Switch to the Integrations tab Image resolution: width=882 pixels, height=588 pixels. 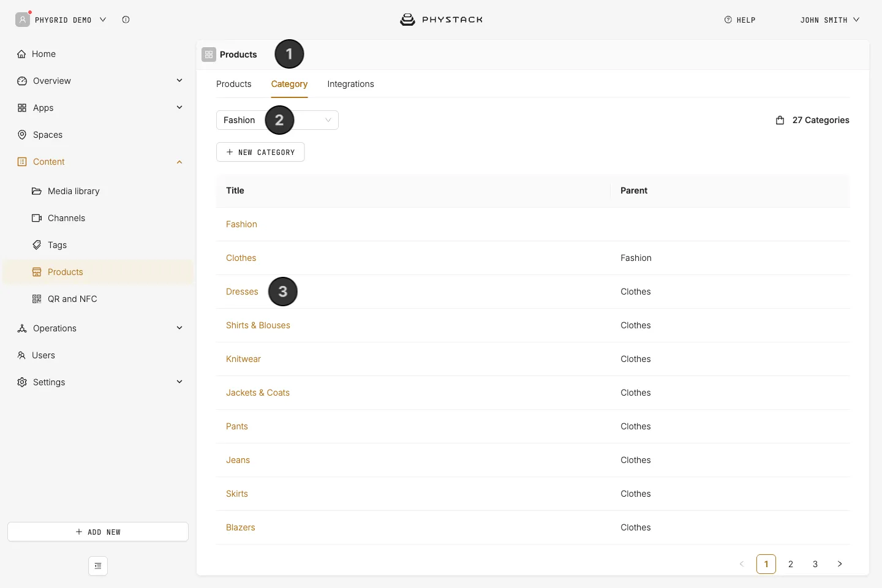350,84
